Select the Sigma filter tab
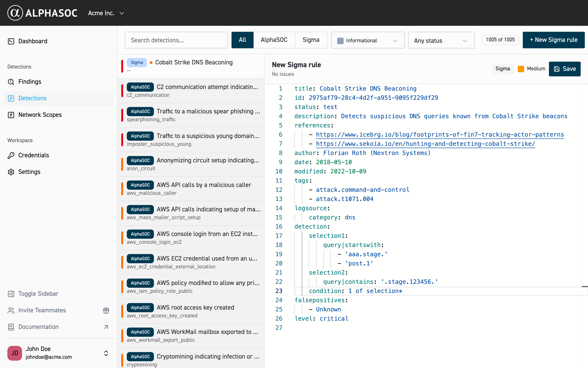588x368 pixels. pos(311,40)
